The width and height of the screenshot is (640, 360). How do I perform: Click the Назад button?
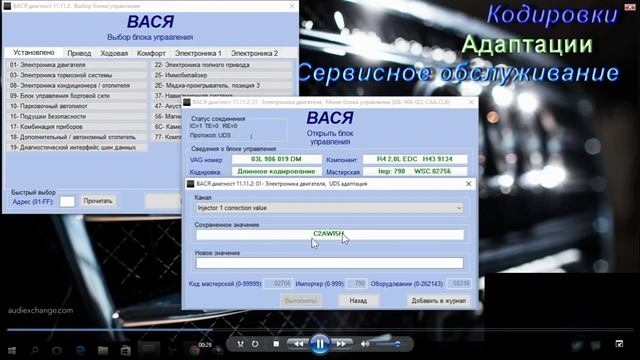tap(358, 301)
